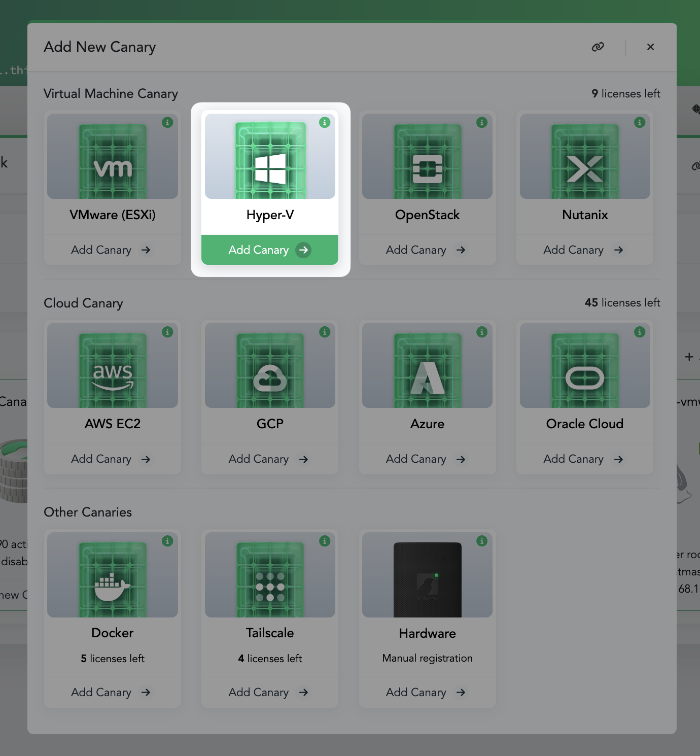Add an Azure canary
This screenshot has width=700, height=756.
427,459
